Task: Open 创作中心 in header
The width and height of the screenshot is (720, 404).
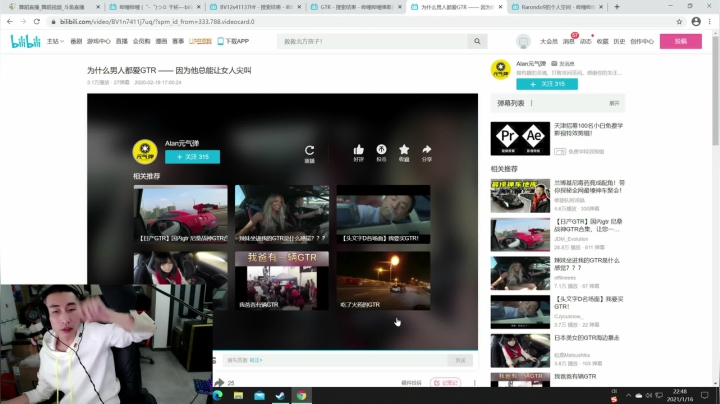Action: pyautogui.click(x=641, y=41)
